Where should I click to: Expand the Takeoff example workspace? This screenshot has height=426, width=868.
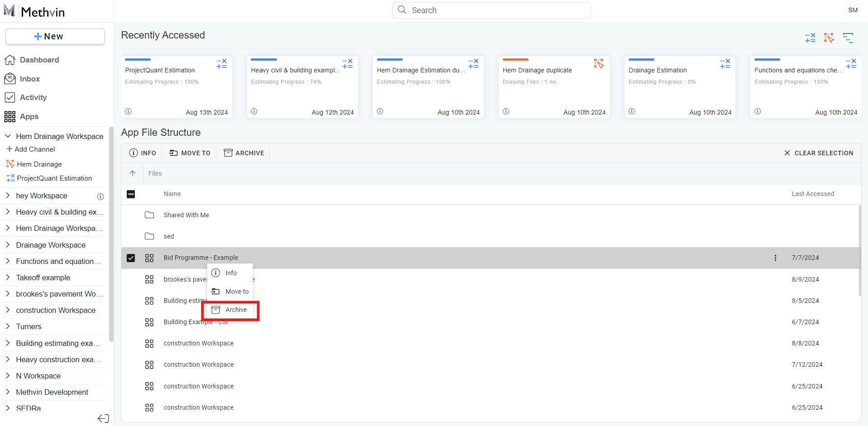click(x=8, y=278)
